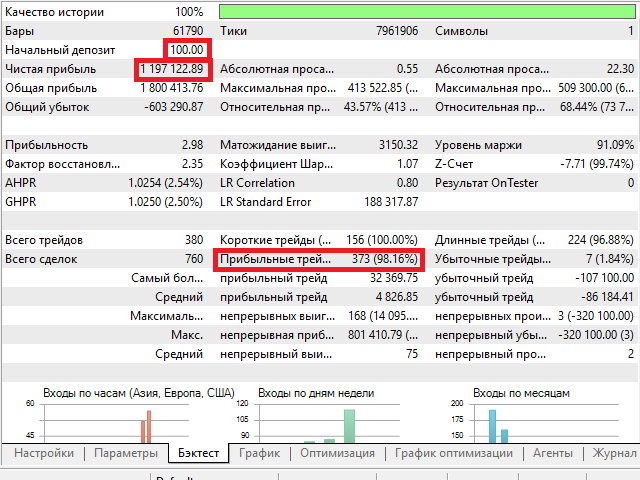This screenshot has width=640, height=480.
Task: Click the GHPR value 1.0250 (2.50%)
Action: pos(165,202)
